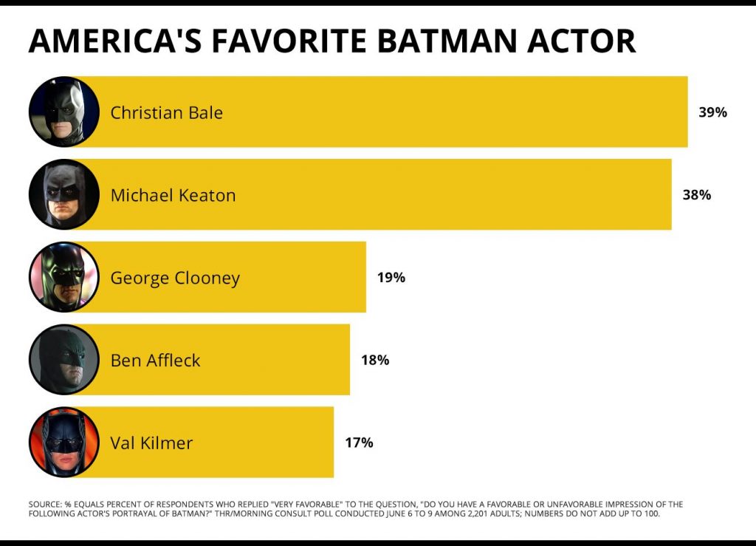Select the "George Clooney" name label
Screen dimensions: 756x546
pos(175,279)
